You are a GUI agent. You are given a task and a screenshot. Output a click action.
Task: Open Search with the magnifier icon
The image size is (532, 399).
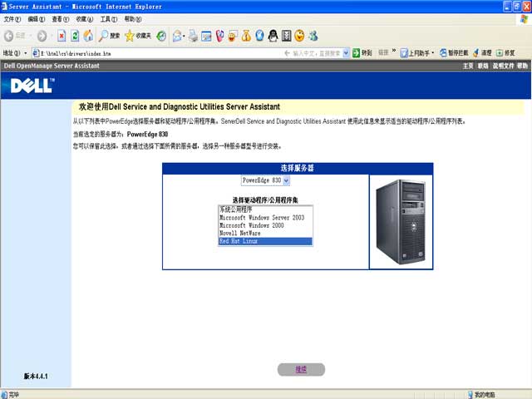click(109, 36)
